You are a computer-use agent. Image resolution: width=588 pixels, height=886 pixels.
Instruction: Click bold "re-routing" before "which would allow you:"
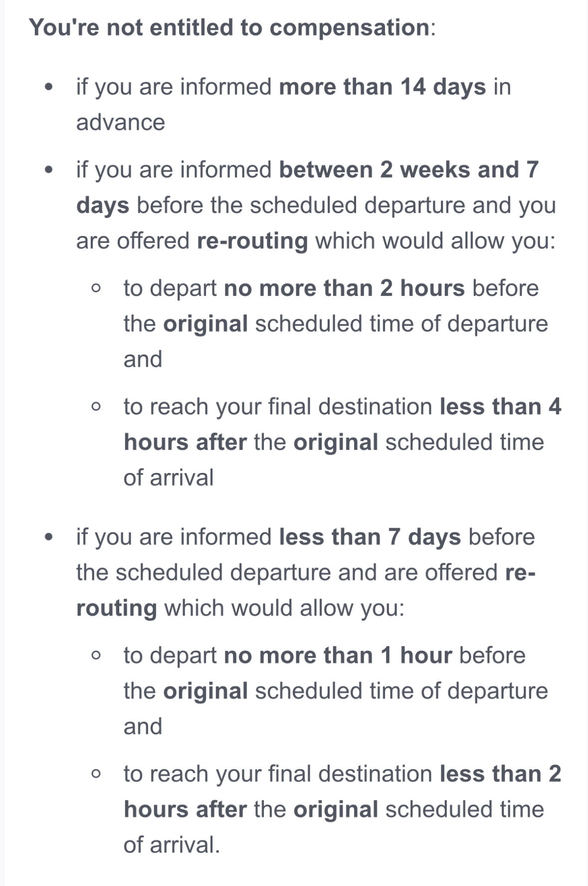(252, 241)
